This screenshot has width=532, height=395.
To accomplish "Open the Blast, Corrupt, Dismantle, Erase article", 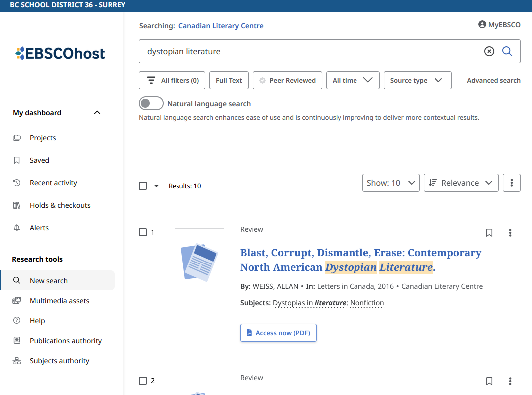I will [360, 260].
